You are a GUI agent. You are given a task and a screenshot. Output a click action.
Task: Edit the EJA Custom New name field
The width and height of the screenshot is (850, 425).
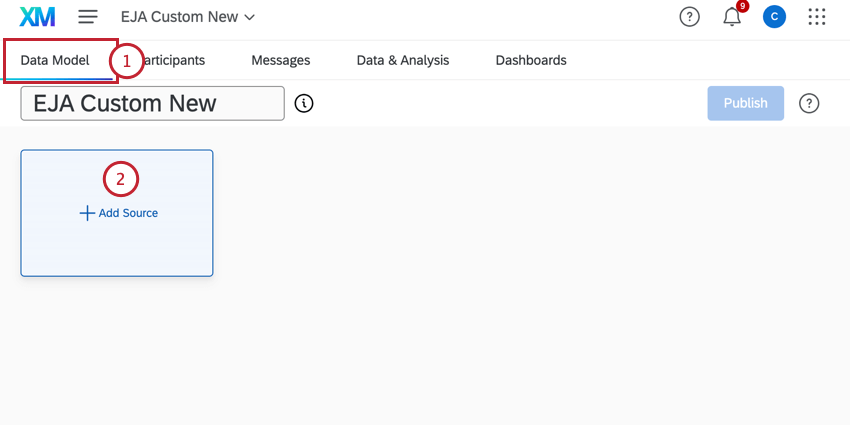[x=152, y=103]
